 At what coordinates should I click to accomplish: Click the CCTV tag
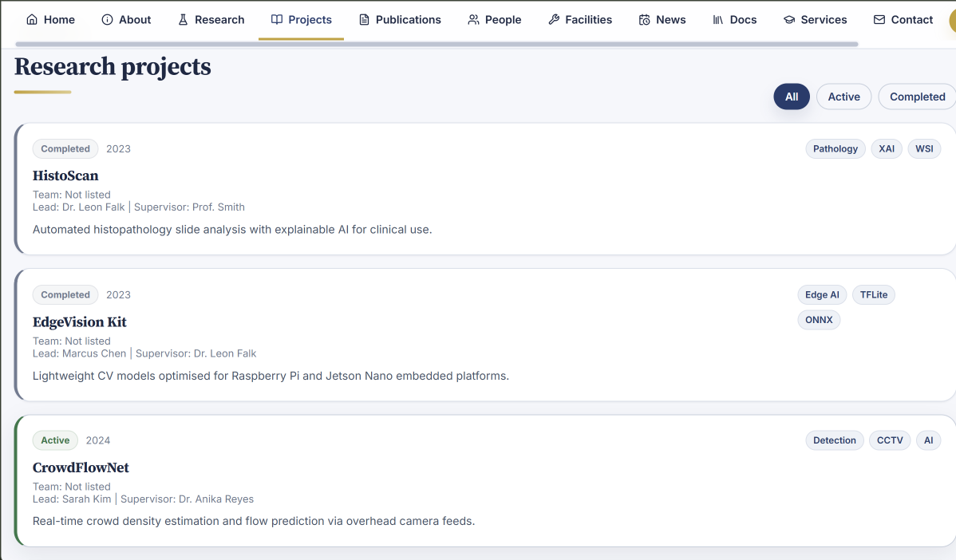pyautogui.click(x=890, y=440)
